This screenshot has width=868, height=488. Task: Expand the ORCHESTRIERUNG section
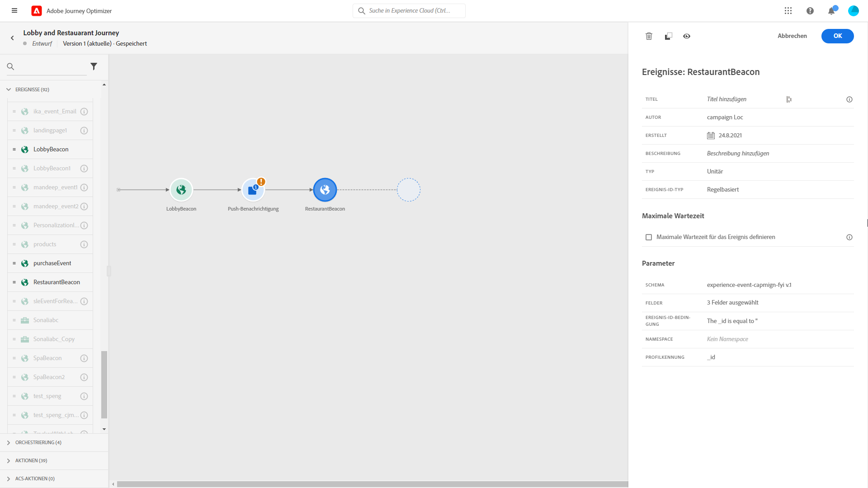[9, 443]
